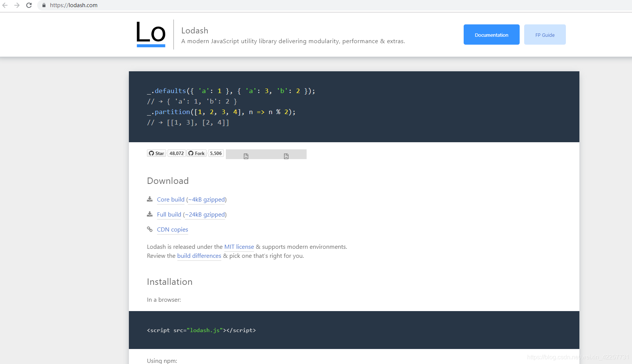The width and height of the screenshot is (632, 364).
Task: View site info via the padlock icon
Action: pyautogui.click(x=44, y=5)
